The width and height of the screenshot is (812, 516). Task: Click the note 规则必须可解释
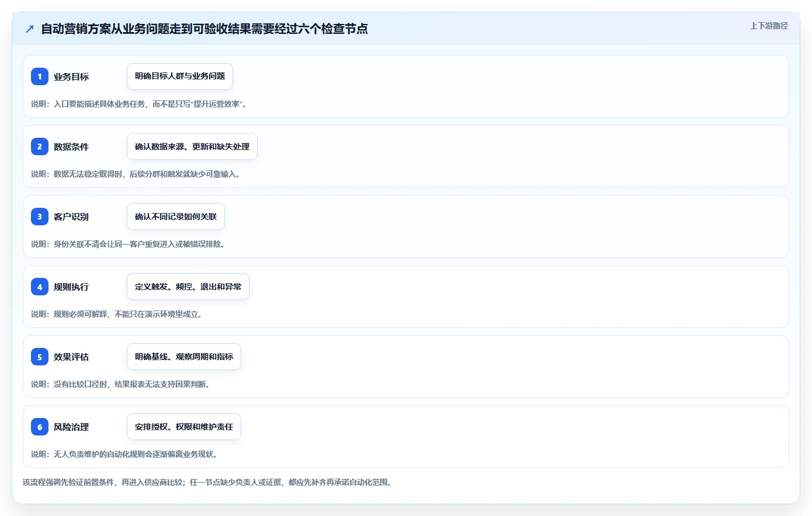(117, 314)
